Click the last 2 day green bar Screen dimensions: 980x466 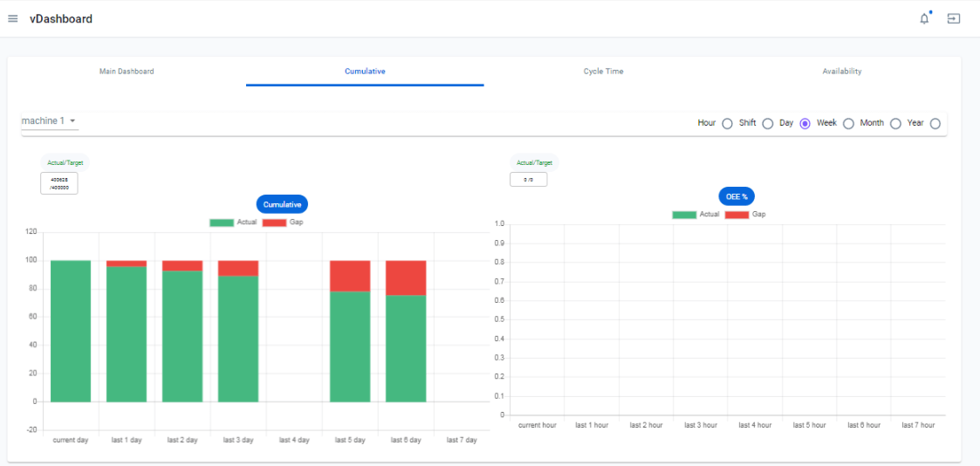(x=182, y=336)
